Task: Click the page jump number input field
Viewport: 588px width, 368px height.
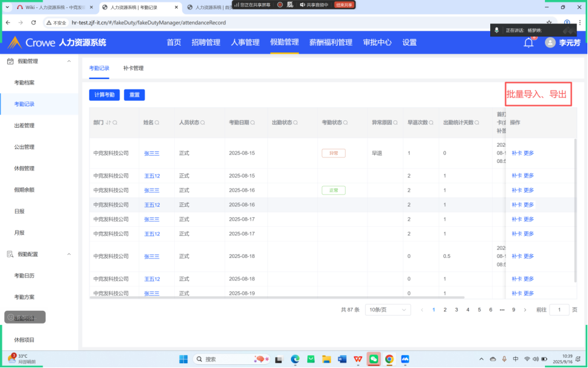Action: click(559, 310)
